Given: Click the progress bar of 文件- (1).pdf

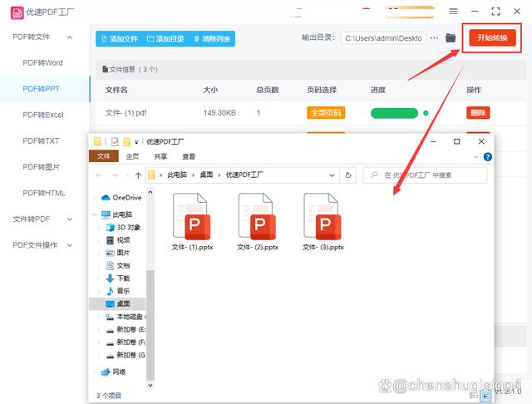Looking at the screenshot, I should click(394, 113).
